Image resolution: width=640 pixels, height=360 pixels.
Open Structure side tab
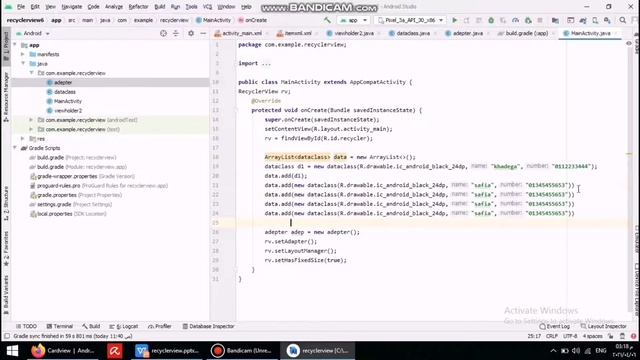[6, 203]
